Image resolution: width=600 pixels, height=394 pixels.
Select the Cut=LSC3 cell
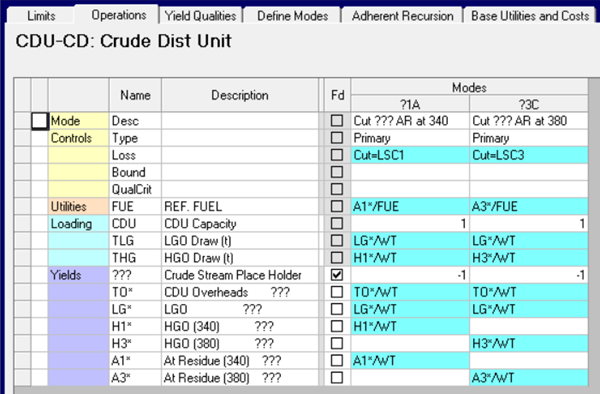529,155
